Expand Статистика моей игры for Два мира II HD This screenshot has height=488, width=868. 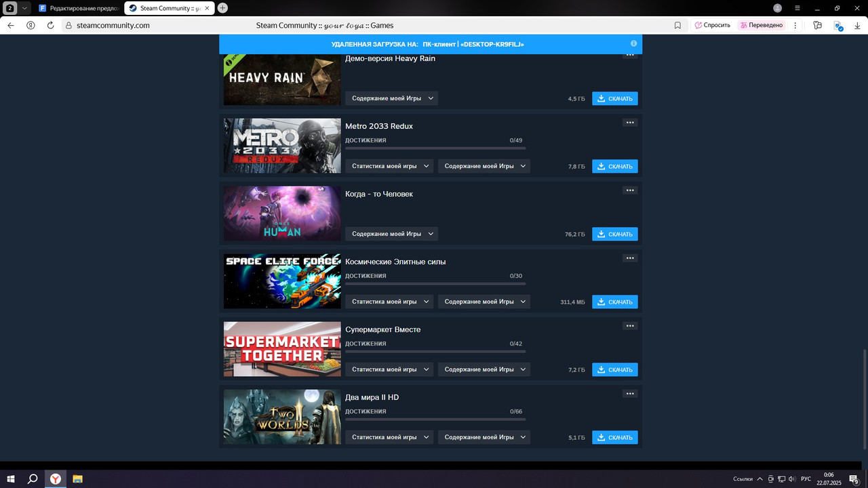click(x=389, y=437)
